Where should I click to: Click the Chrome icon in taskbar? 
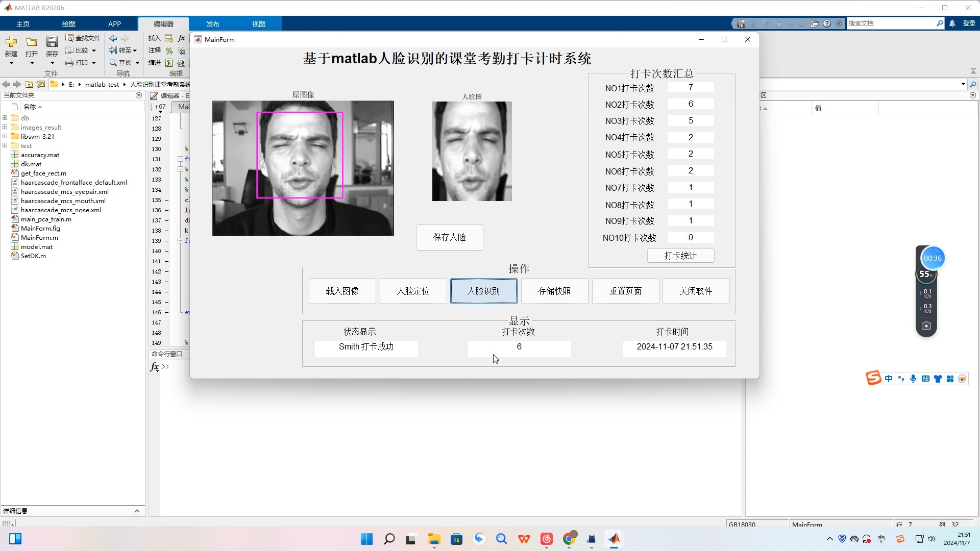pos(569,539)
